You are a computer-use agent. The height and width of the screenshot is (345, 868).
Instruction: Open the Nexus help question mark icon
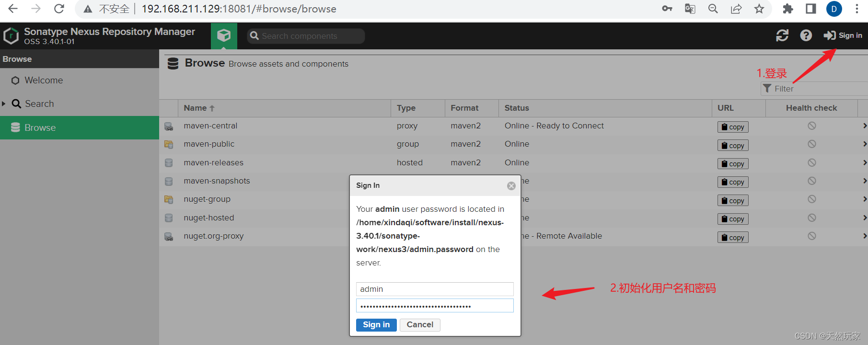pos(806,35)
